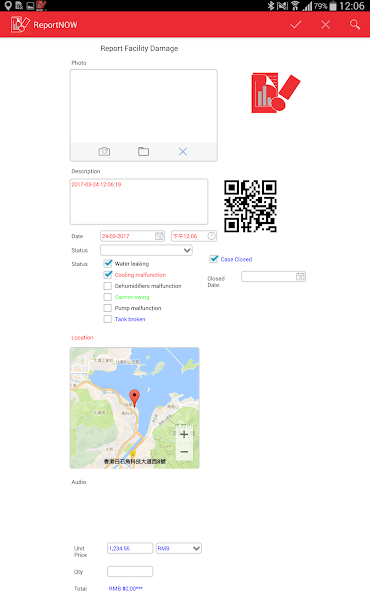This screenshot has height=592, width=370.
Task: Zoom in on the map
Action: click(184, 434)
